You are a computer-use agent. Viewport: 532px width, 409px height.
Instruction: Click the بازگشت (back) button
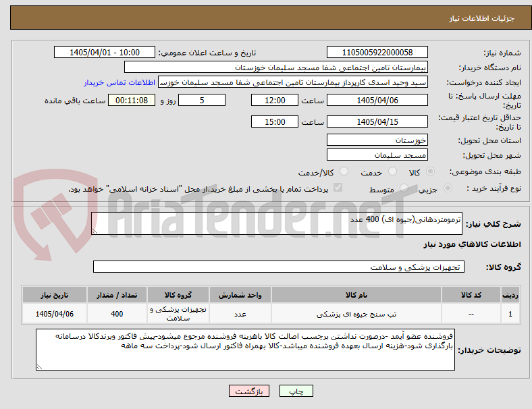[x=249, y=391]
